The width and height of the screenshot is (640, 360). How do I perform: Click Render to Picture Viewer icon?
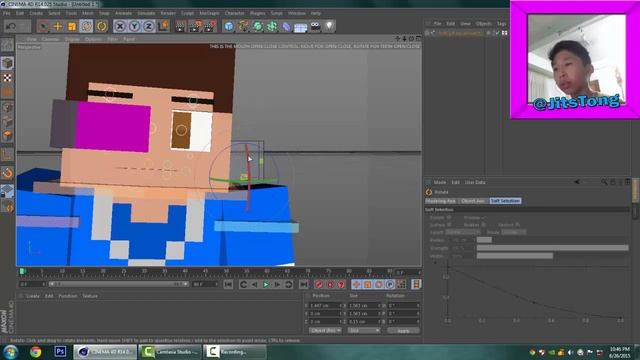pyautogui.click(x=195, y=26)
